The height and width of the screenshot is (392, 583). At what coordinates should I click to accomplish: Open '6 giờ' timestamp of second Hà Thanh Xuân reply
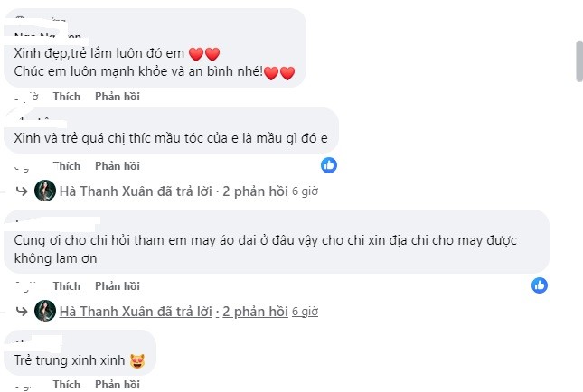pyautogui.click(x=304, y=313)
